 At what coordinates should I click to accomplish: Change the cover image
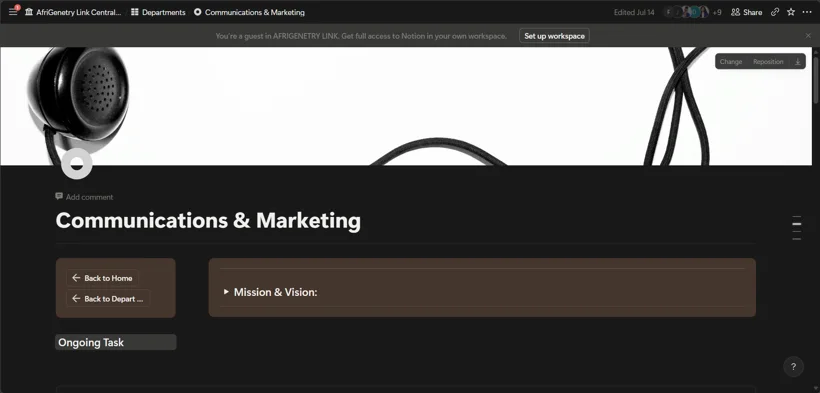pos(731,62)
